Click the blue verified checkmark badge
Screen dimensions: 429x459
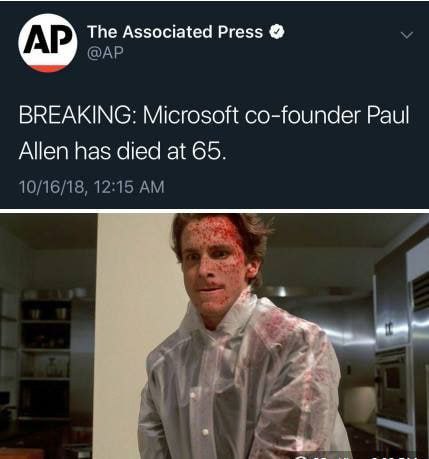tap(277, 32)
